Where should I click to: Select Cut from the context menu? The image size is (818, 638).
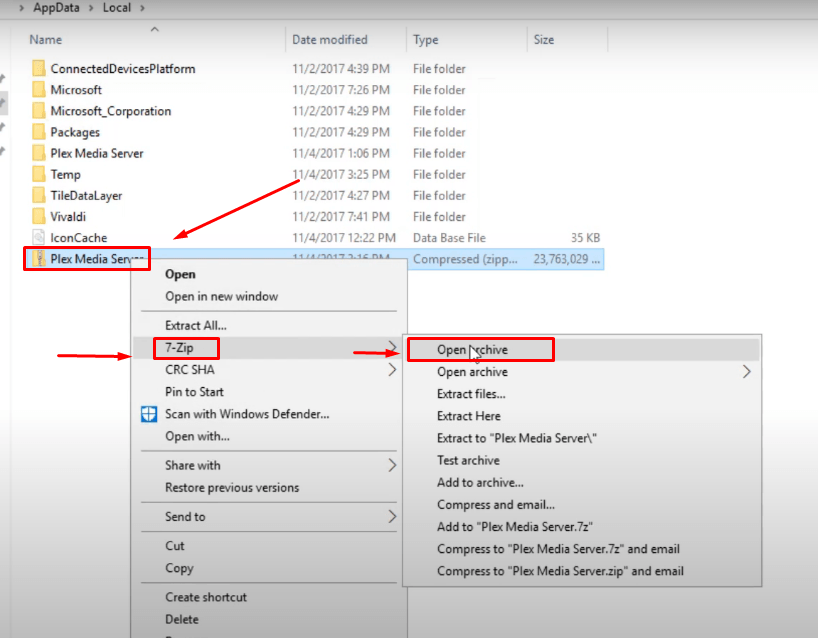pos(175,546)
